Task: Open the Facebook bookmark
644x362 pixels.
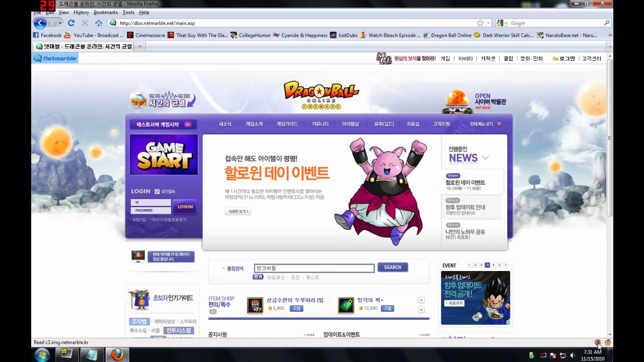Action: (47, 35)
